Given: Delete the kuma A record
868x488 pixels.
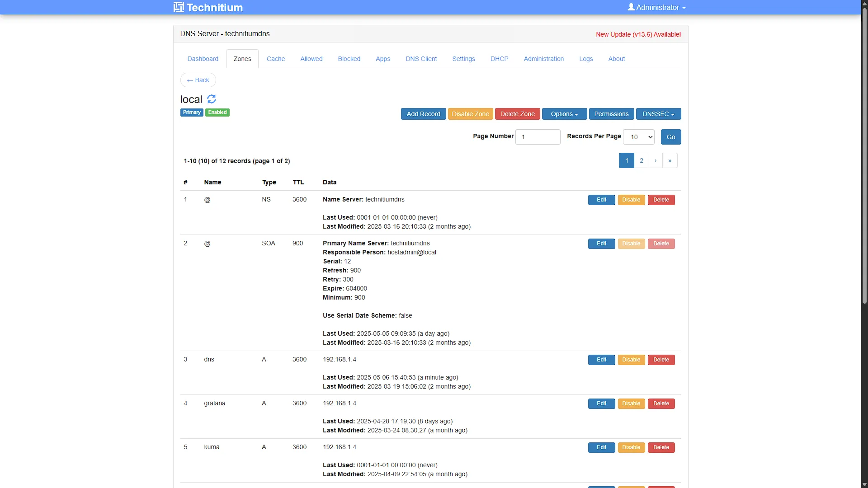Looking at the screenshot, I should (661, 447).
